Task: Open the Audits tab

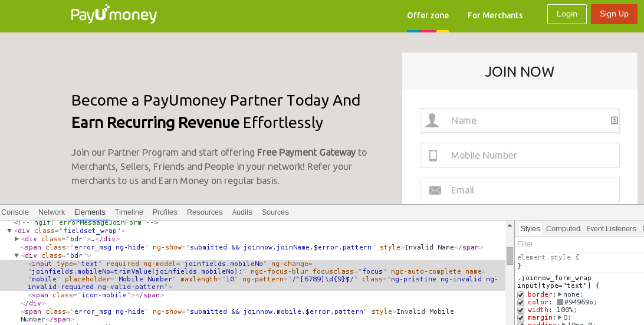Action: [242, 212]
